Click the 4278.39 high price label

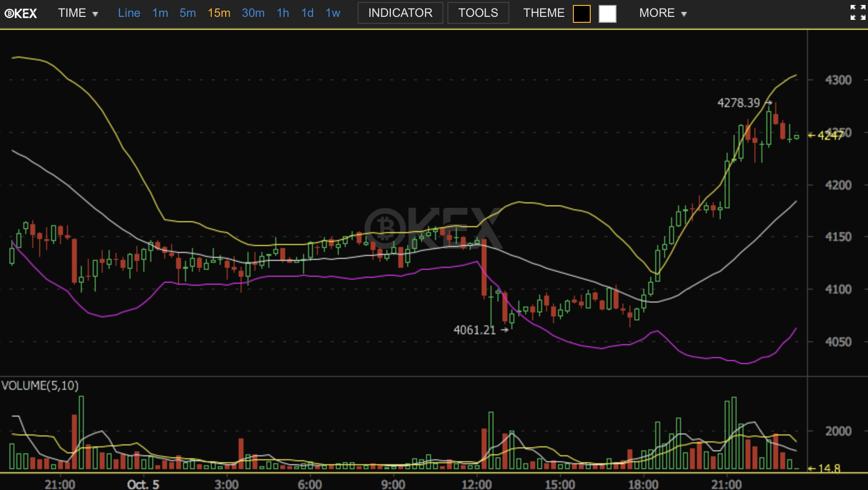click(739, 103)
